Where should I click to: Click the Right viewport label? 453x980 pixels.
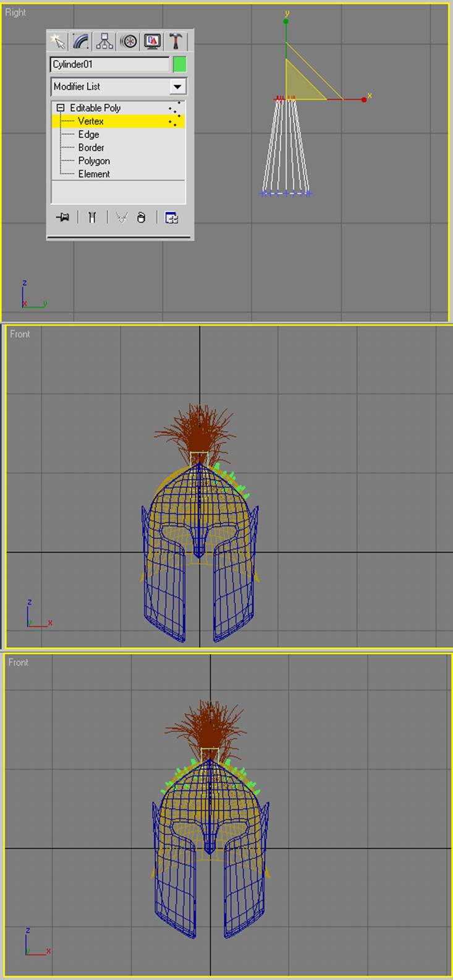pos(15,12)
